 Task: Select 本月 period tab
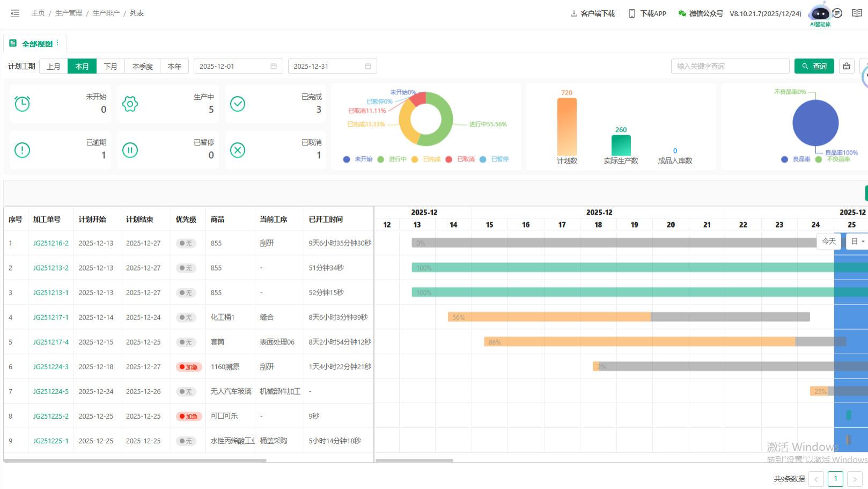click(x=82, y=67)
